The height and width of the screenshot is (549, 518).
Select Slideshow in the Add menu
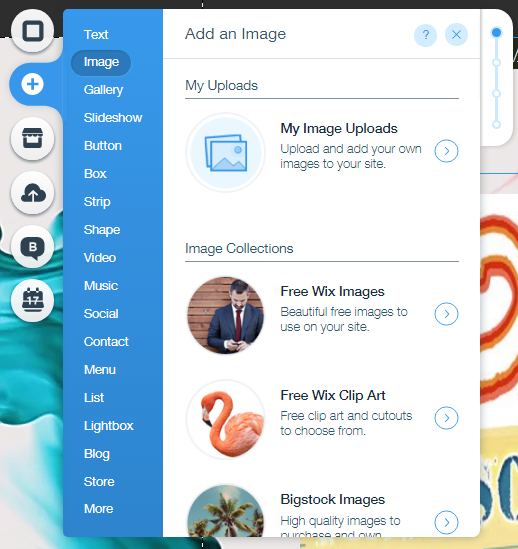tap(113, 118)
